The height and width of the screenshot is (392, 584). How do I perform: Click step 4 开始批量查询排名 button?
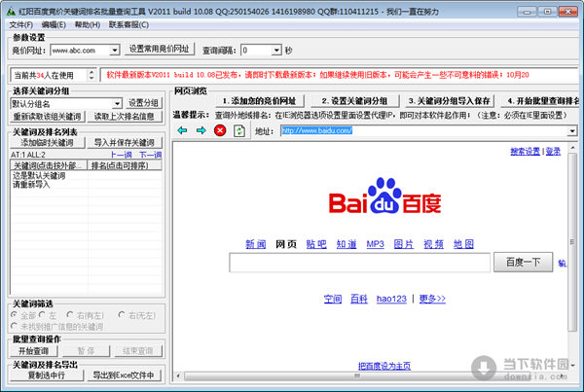[539, 101]
